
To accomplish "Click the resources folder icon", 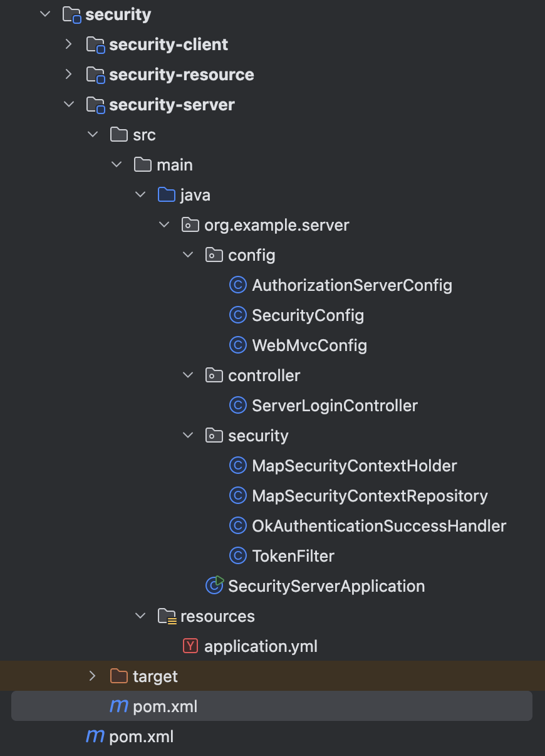I will [x=167, y=616].
